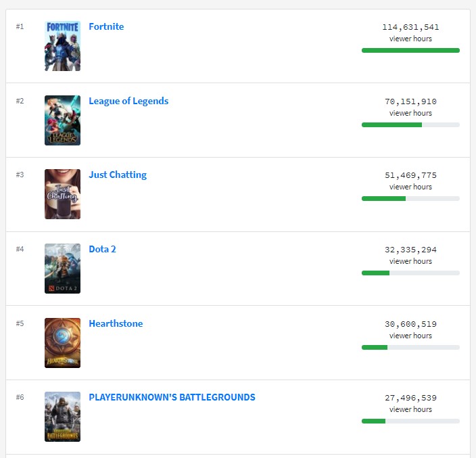Viewport: 476px width, 458px height.
Task: Click the 114,631,541 viewer hours figure
Action: (410, 27)
